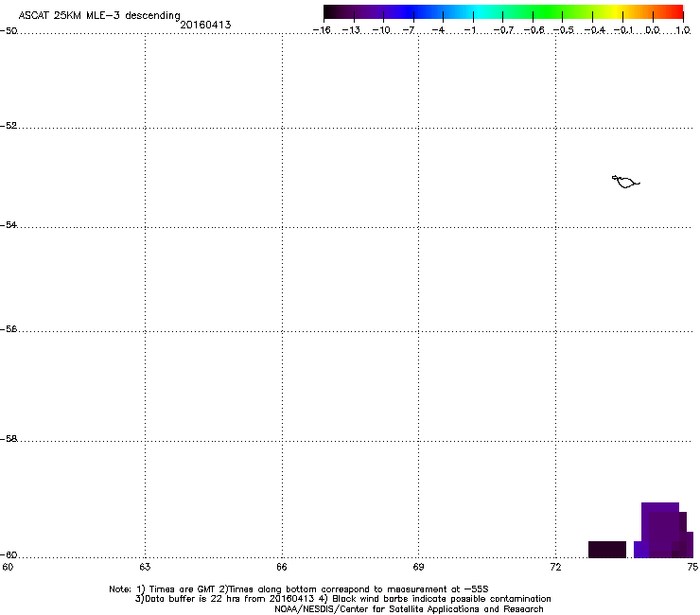Click the 60 longitude label on the bottom axis
This screenshot has width=700, height=615.
[x=8, y=567]
